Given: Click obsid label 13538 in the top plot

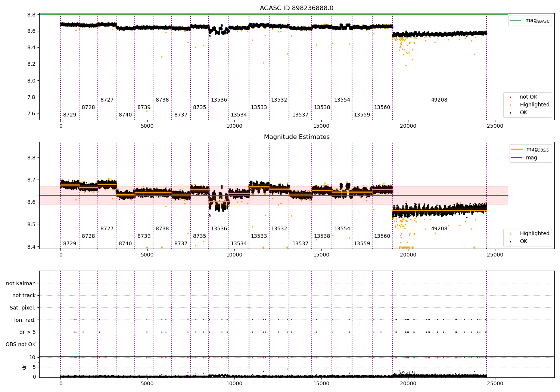Looking at the screenshot, I should [x=322, y=108].
